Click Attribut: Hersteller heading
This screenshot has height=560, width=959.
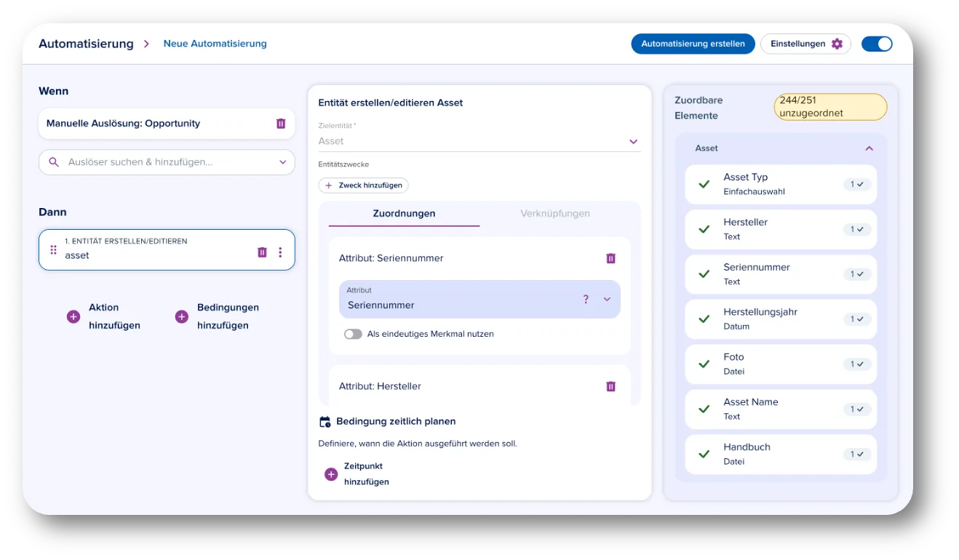tap(380, 386)
